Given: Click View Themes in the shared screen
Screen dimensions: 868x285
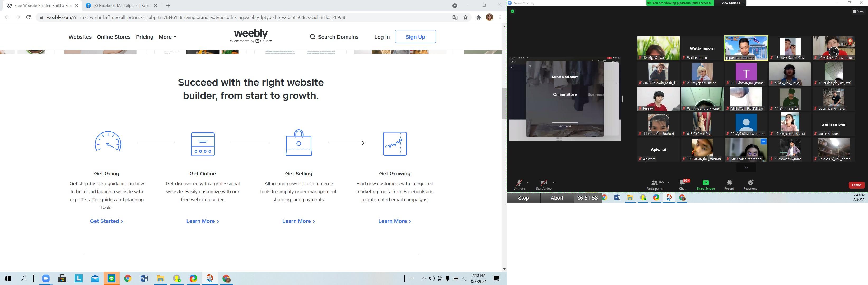Looking at the screenshot, I should 565,126.
